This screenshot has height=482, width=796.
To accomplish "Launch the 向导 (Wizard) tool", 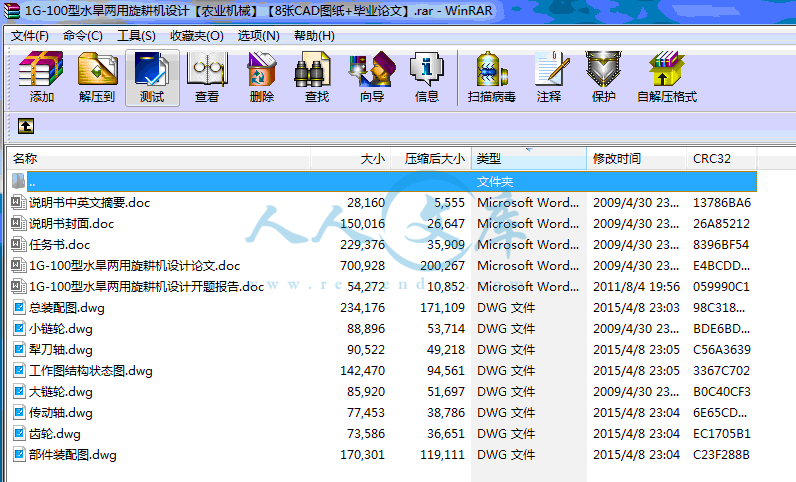I will tap(372, 77).
